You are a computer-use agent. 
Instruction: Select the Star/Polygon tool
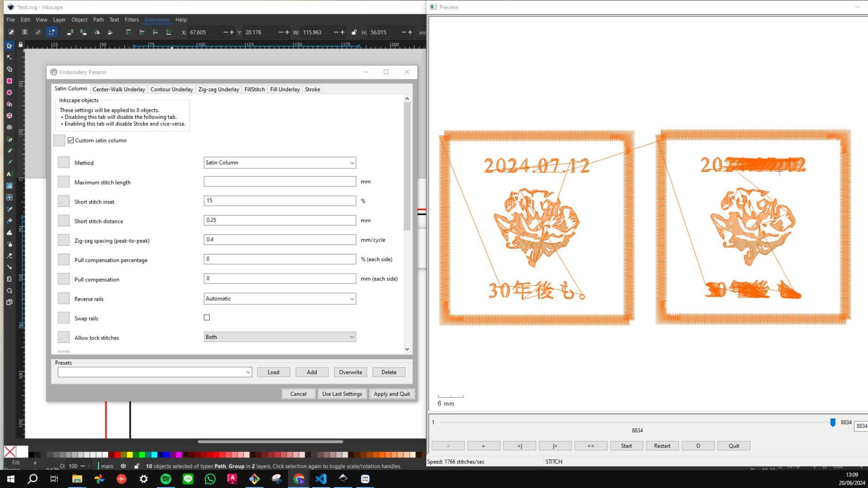(x=9, y=104)
